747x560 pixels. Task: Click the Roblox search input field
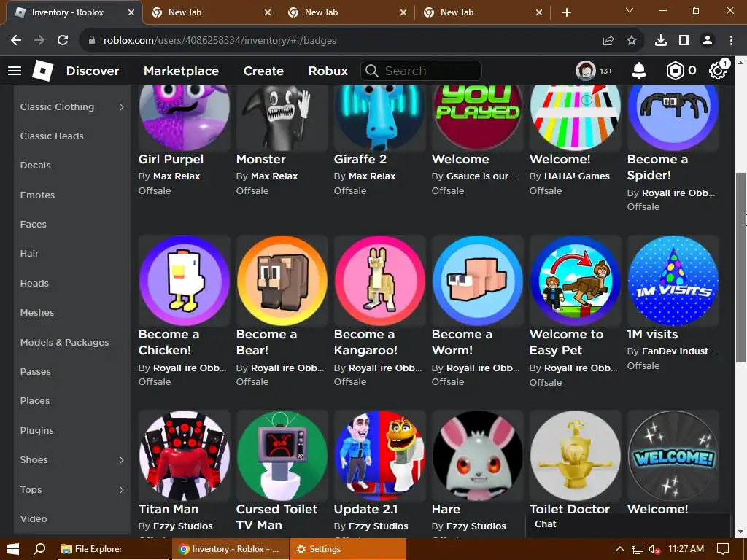pos(421,71)
